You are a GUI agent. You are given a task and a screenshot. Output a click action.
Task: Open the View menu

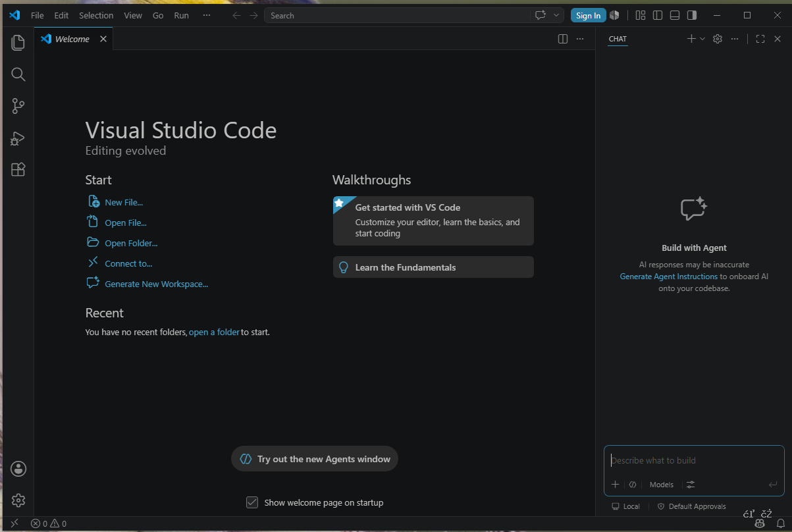[x=133, y=15]
